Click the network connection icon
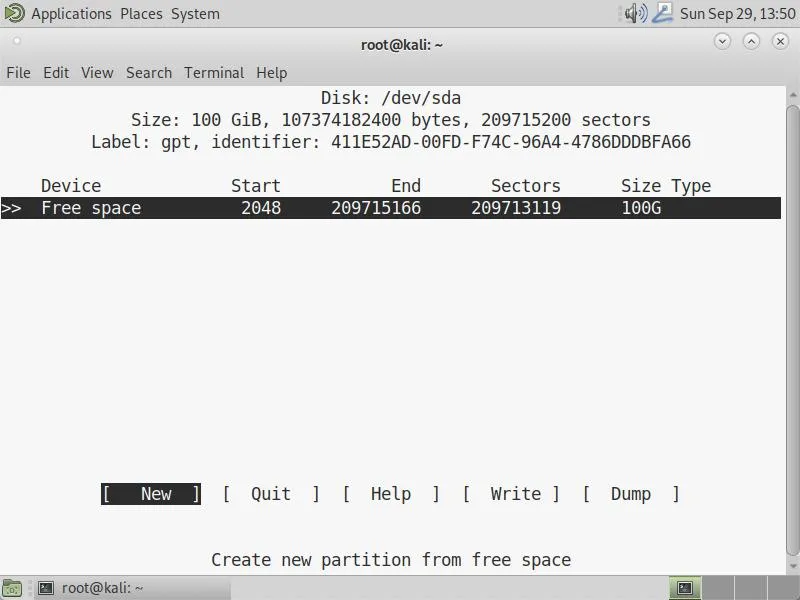The image size is (800, 600). [663, 13]
